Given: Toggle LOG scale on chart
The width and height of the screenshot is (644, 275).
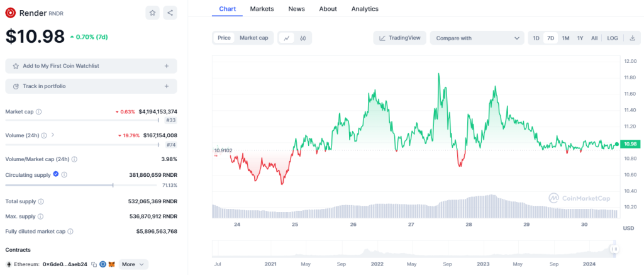Looking at the screenshot, I should tap(612, 38).
